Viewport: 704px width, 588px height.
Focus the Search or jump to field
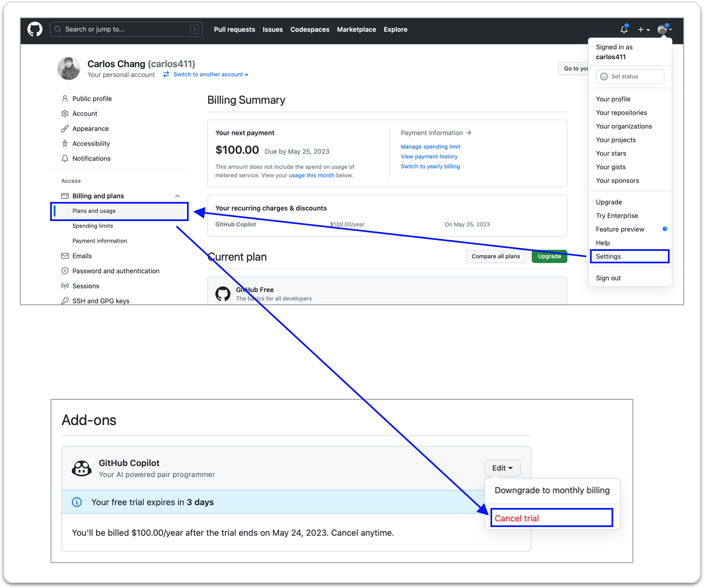[x=126, y=29]
